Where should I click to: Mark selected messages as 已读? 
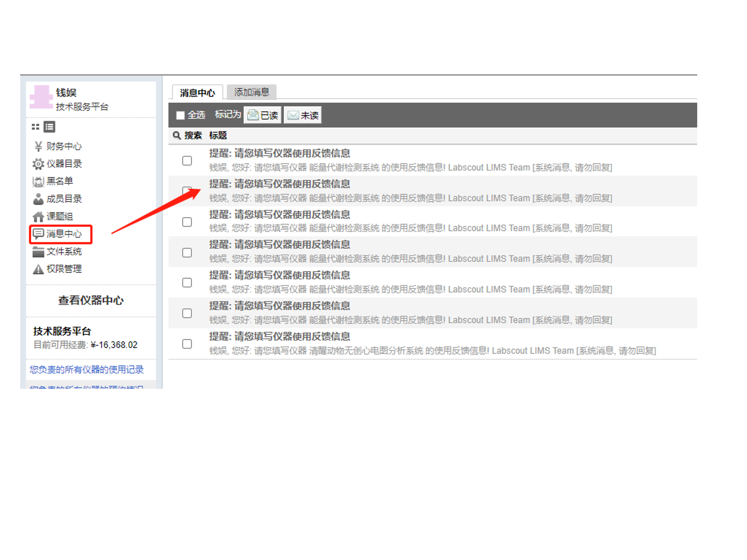click(x=262, y=115)
